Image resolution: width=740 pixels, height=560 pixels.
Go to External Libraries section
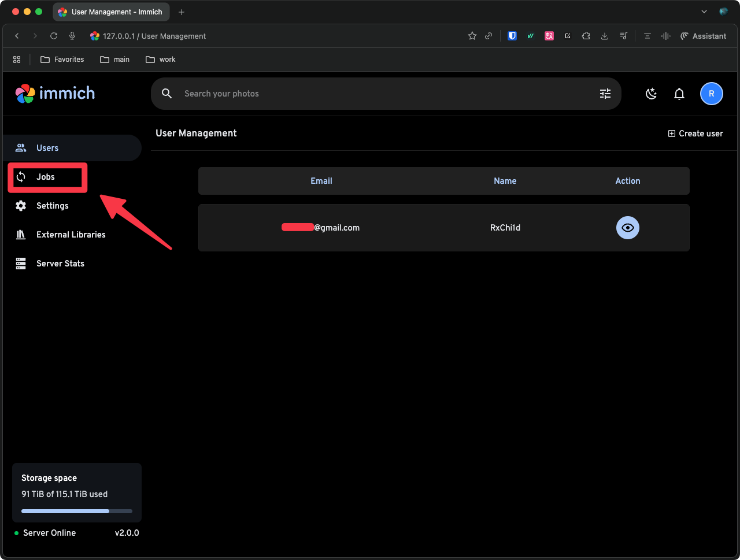click(x=71, y=235)
